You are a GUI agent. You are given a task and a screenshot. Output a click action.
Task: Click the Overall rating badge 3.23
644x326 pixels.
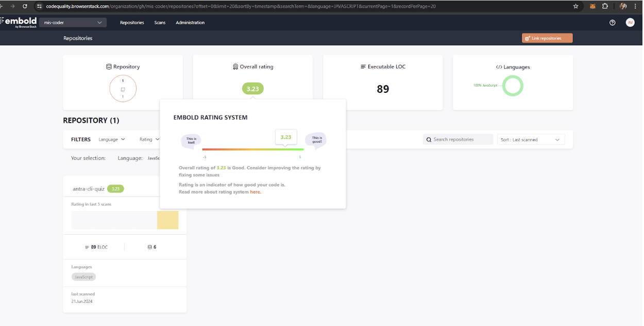coord(252,89)
